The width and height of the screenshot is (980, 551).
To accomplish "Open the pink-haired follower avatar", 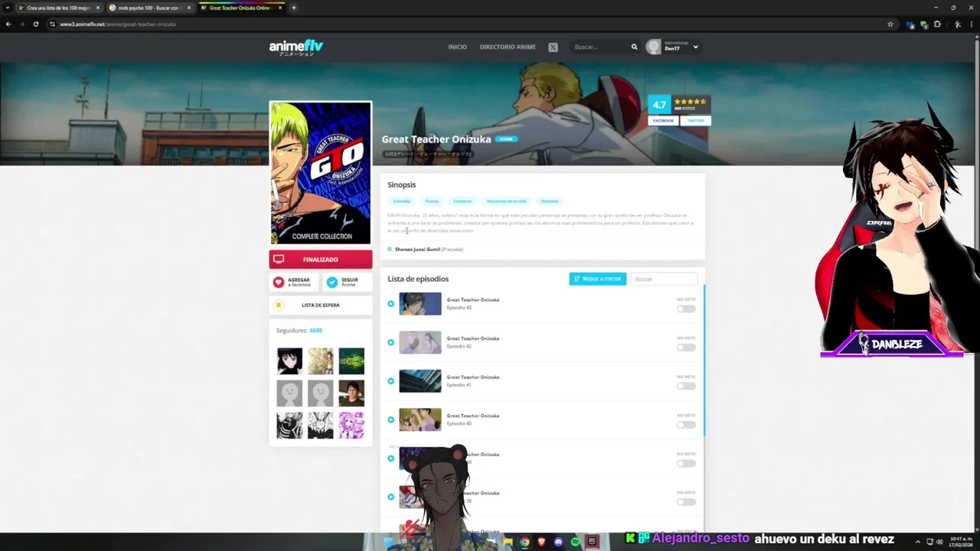I will pyautogui.click(x=351, y=425).
